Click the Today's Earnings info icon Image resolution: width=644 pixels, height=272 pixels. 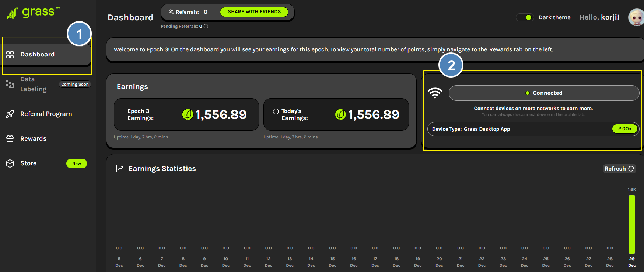coord(276,111)
